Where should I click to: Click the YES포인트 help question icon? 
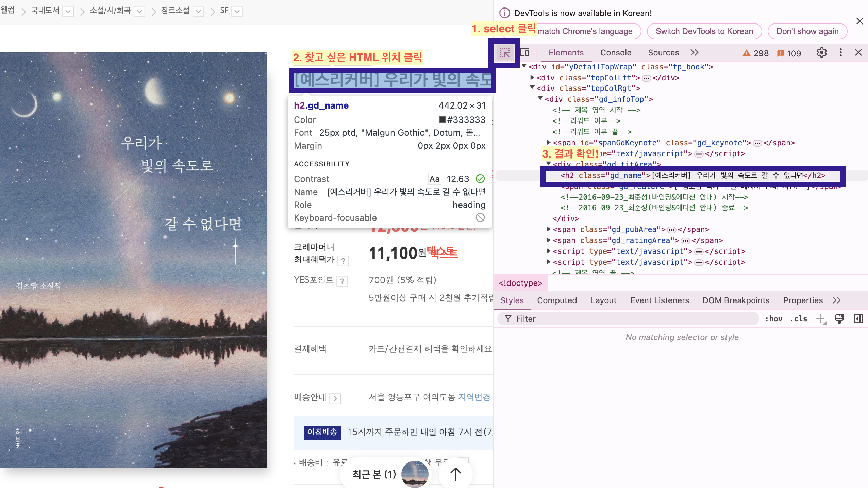coord(342,281)
